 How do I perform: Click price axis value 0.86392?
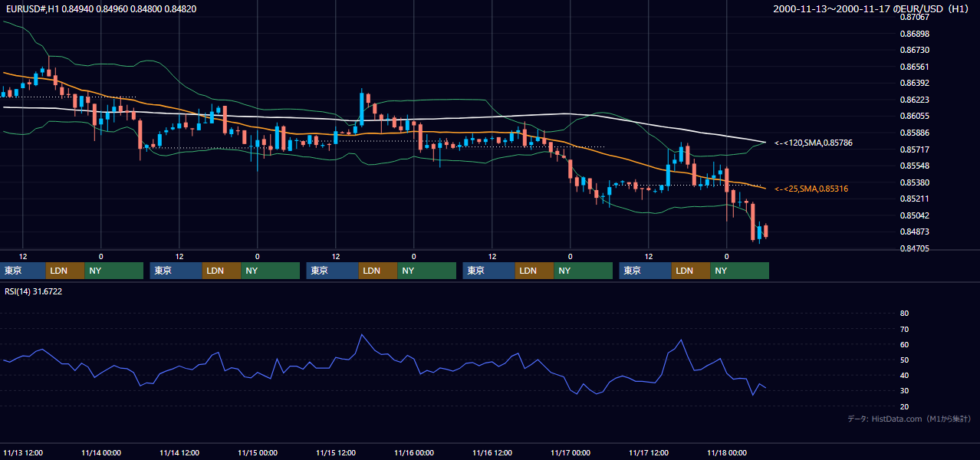(x=914, y=83)
